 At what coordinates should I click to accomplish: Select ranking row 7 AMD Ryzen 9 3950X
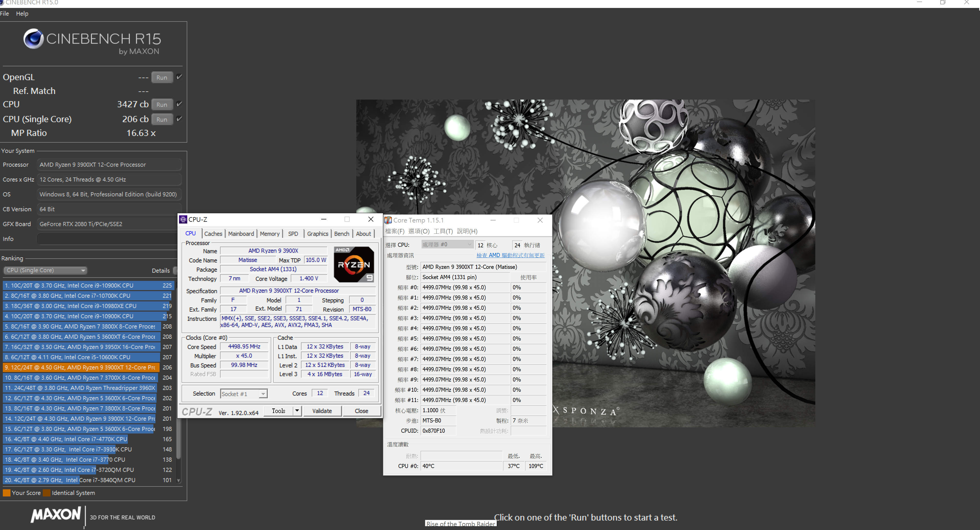(x=88, y=347)
